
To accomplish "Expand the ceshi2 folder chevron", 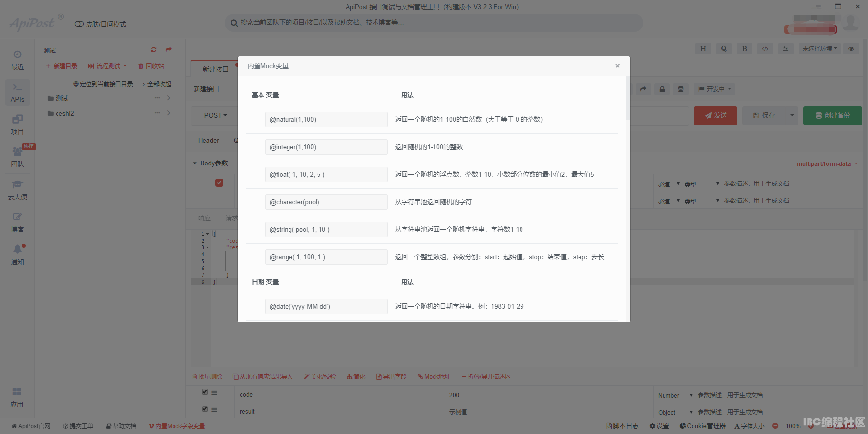I will tap(169, 113).
